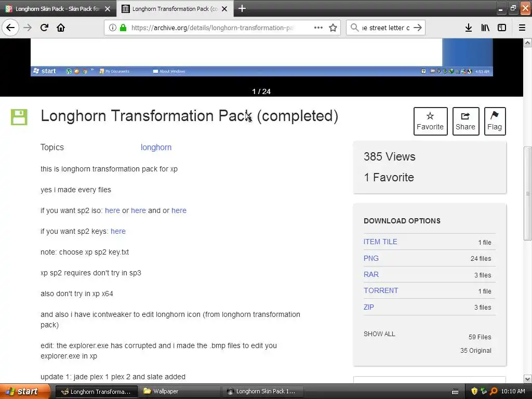Click the 1 / 24 image counter
The image size is (532, 399).
click(x=261, y=91)
